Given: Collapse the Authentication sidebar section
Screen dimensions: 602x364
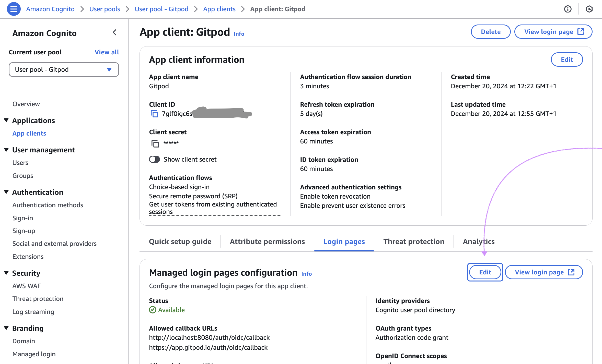Looking at the screenshot, I should [6, 192].
